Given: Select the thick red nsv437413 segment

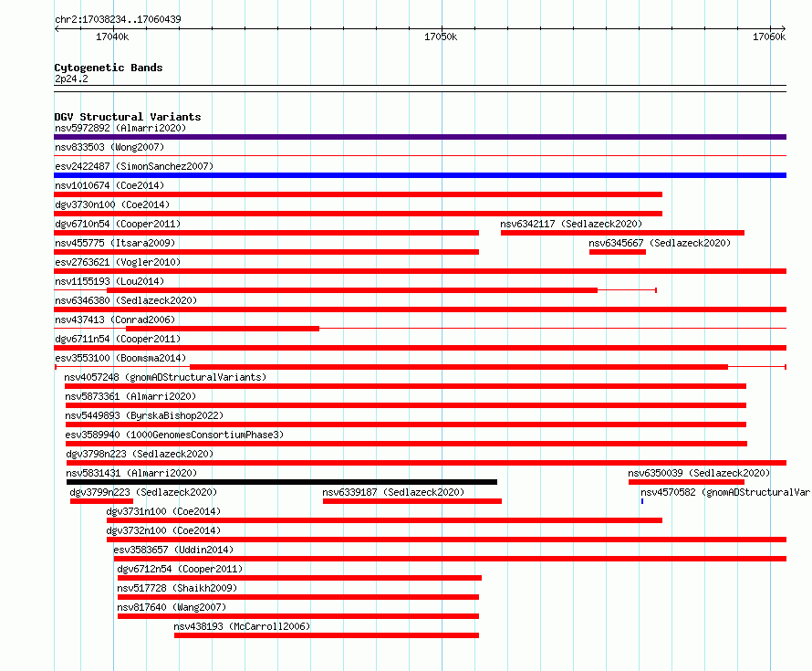Looking at the screenshot, I should pyautogui.click(x=223, y=329).
